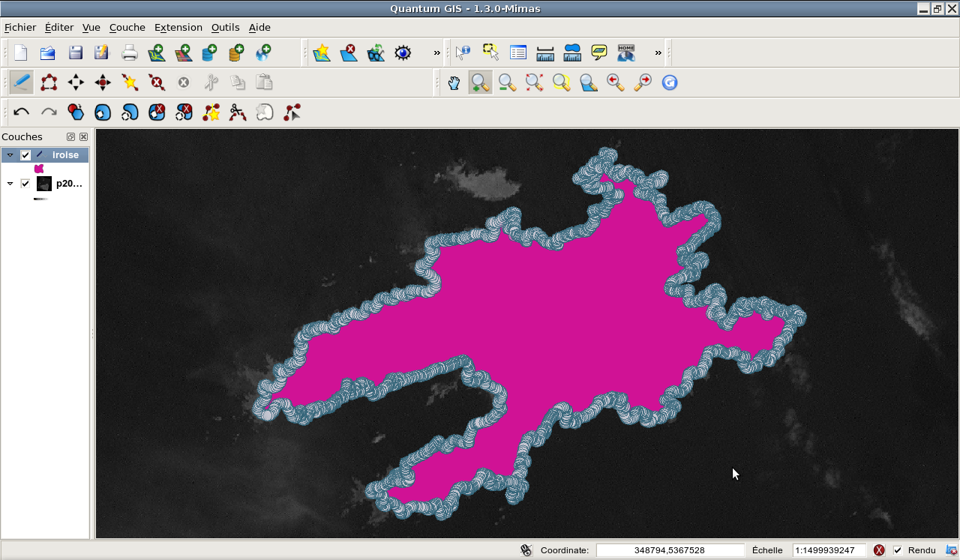The width and height of the screenshot is (960, 560).
Task: Click the Zoom Out magnifier tool
Action: [508, 82]
